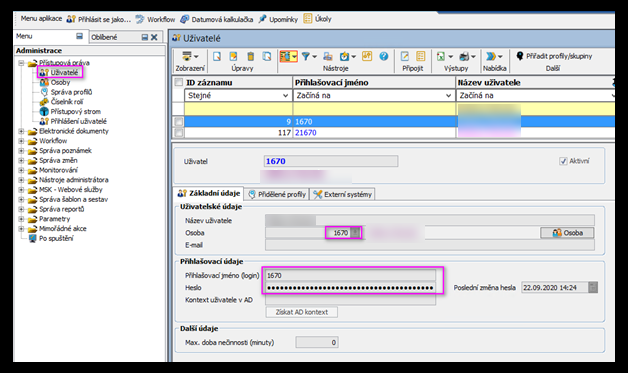Click the Přihlašovací jméno (login) field
Viewport: 628px width, 373px height.
[x=350, y=275]
